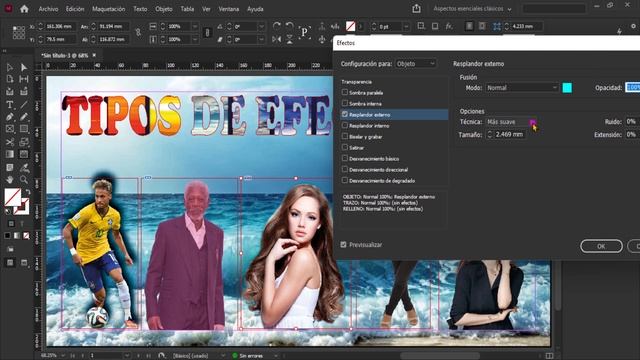This screenshot has height=360, width=640.
Task: Click the X position 161.306 mm field
Action: tap(60, 26)
